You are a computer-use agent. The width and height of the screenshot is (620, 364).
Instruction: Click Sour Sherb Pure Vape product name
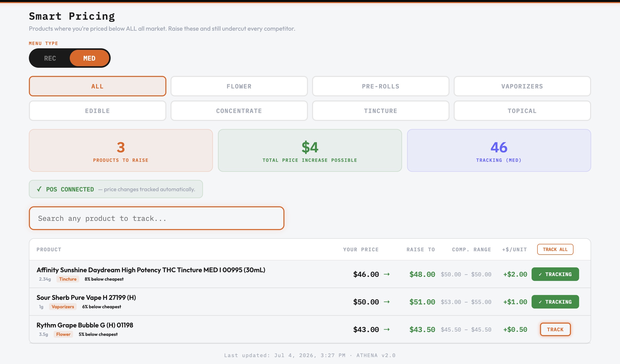pos(86,298)
